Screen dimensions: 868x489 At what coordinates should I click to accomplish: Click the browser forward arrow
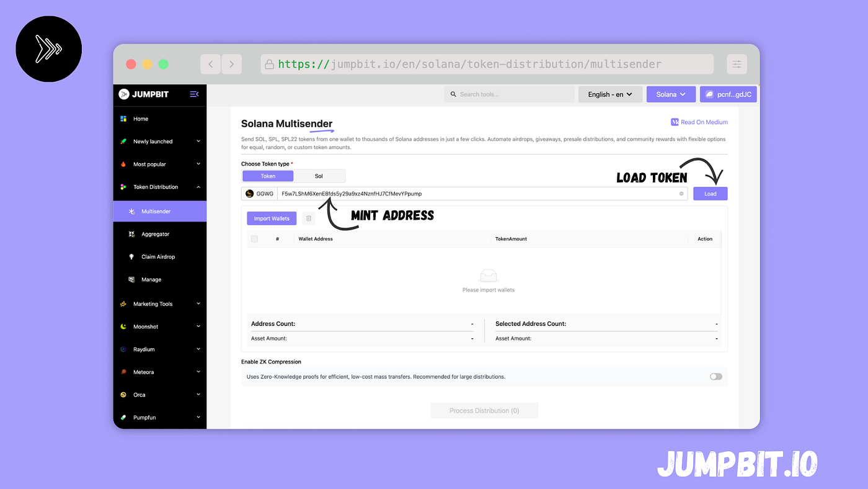[232, 64]
